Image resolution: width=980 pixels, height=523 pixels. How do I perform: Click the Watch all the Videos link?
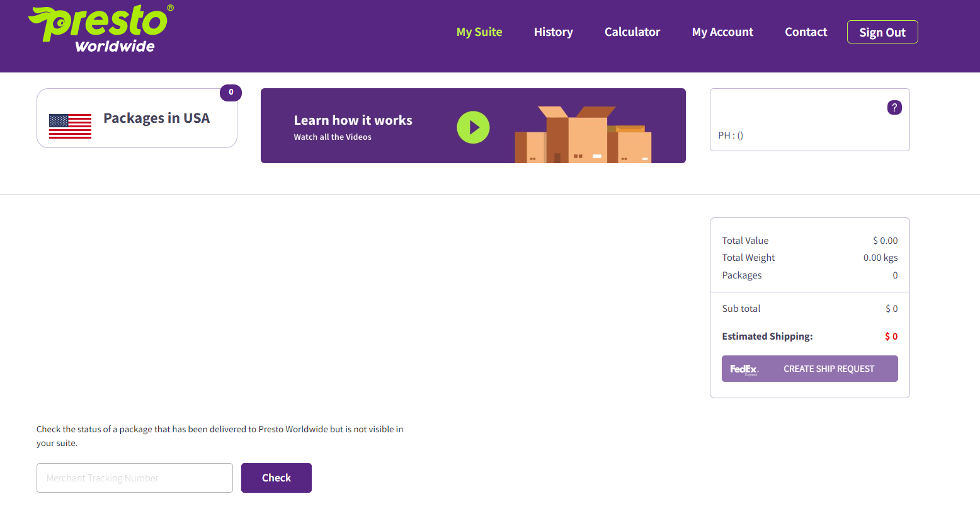click(x=333, y=137)
